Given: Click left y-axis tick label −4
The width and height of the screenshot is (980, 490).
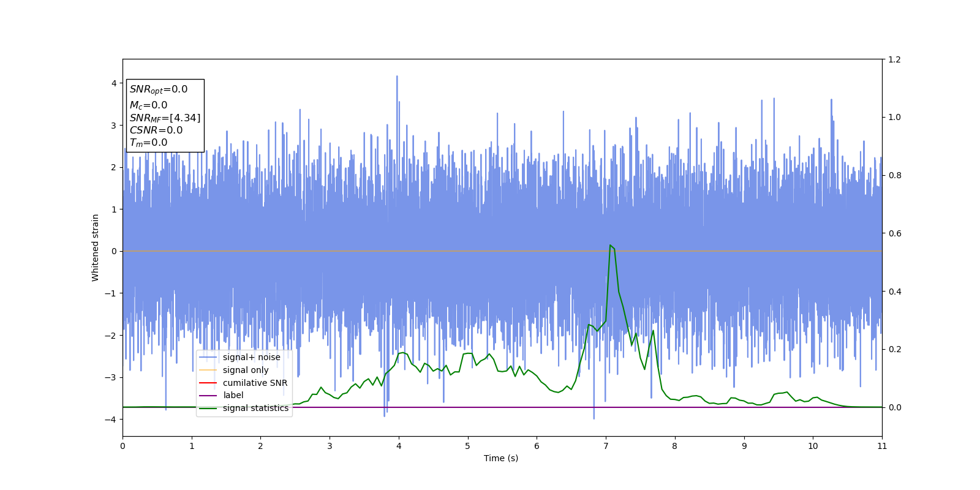Looking at the screenshot, I should coord(111,420).
